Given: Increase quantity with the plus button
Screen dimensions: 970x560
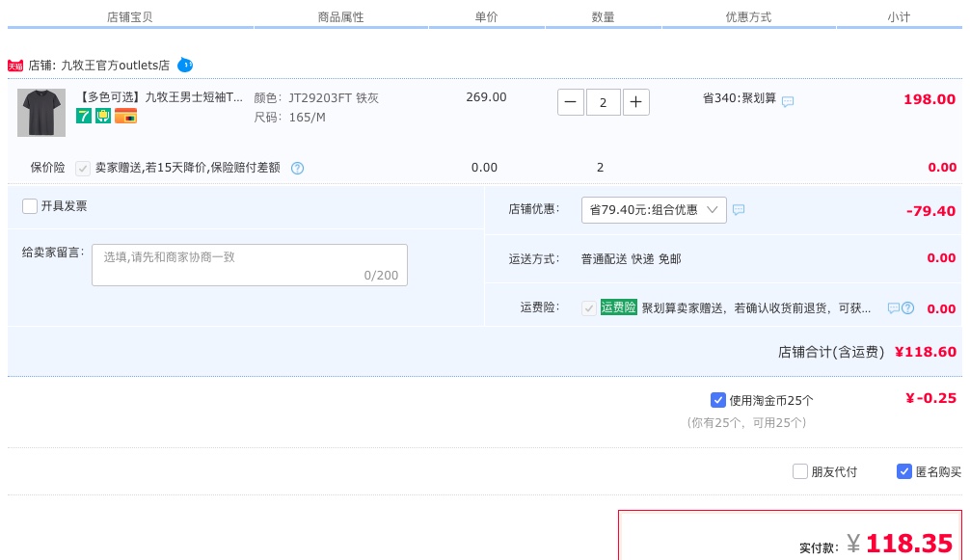Looking at the screenshot, I should (636, 102).
